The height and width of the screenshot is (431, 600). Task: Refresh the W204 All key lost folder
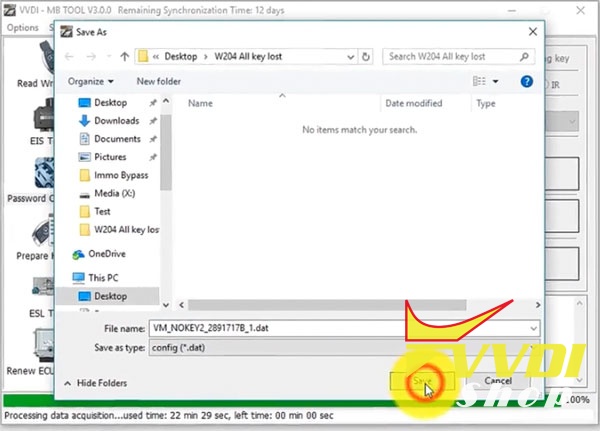click(365, 57)
